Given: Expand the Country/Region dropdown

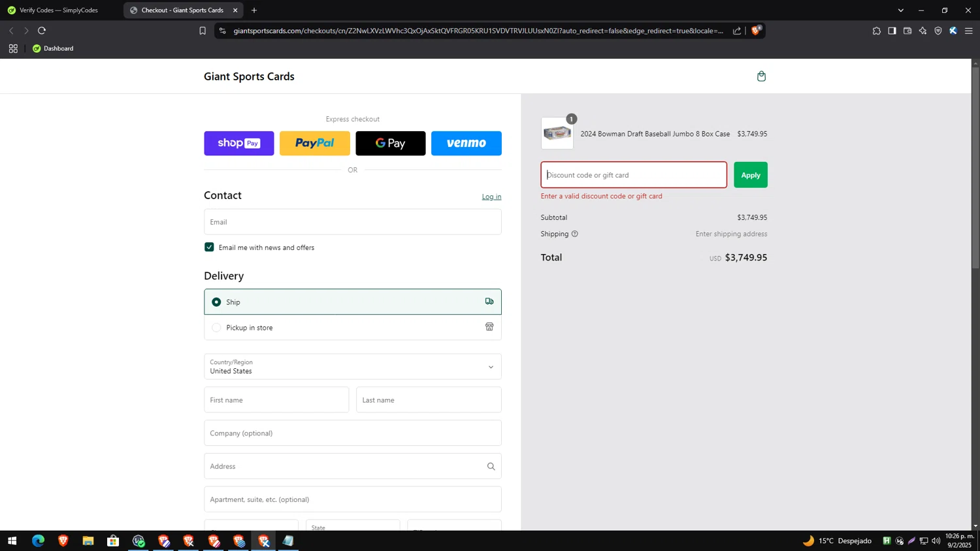Looking at the screenshot, I should coord(353,367).
